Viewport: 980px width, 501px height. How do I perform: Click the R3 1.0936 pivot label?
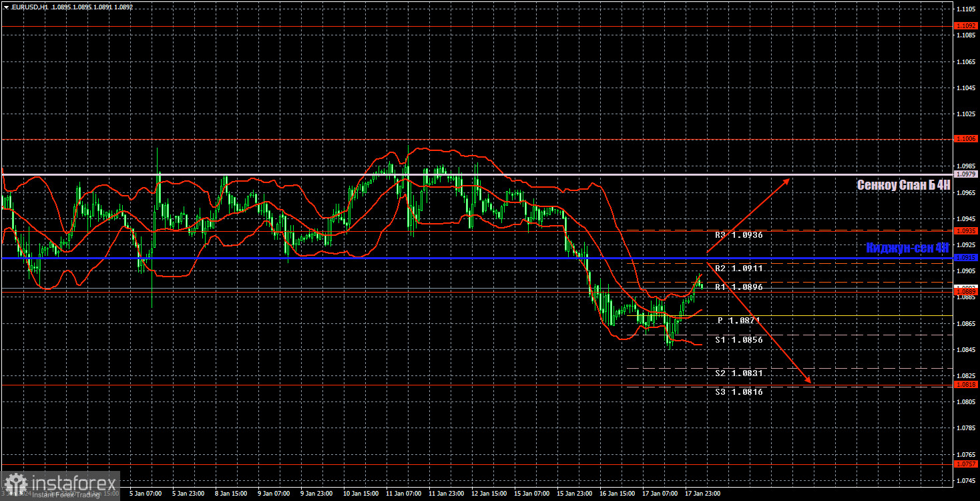coord(739,235)
